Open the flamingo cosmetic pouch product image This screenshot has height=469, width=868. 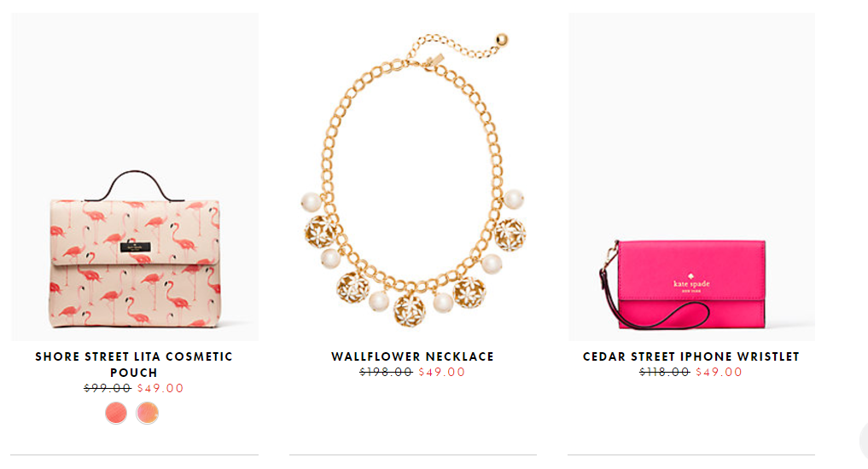135,177
